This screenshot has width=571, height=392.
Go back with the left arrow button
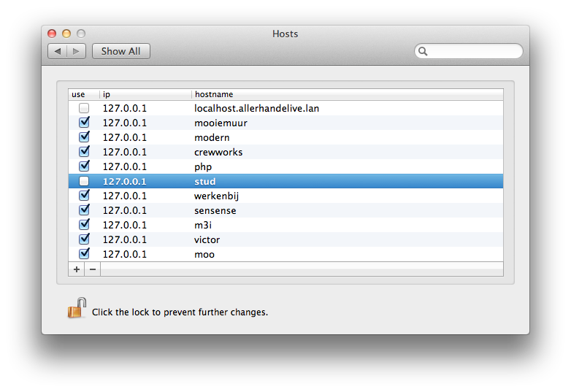[x=58, y=51]
